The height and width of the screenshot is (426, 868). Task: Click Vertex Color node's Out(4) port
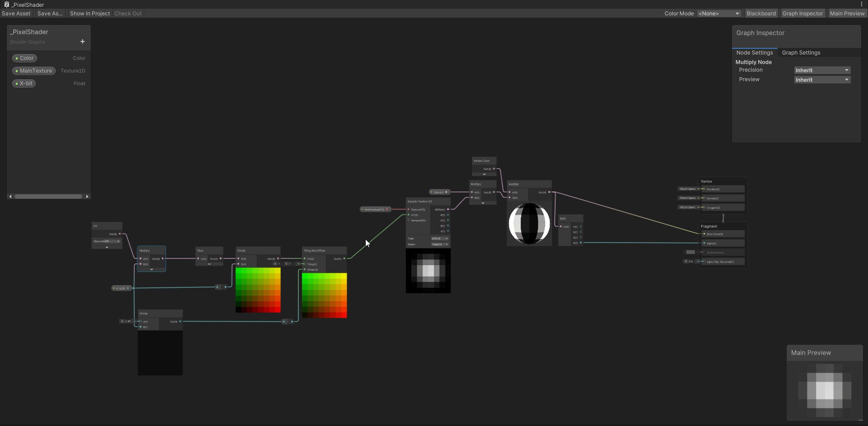click(494, 169)
